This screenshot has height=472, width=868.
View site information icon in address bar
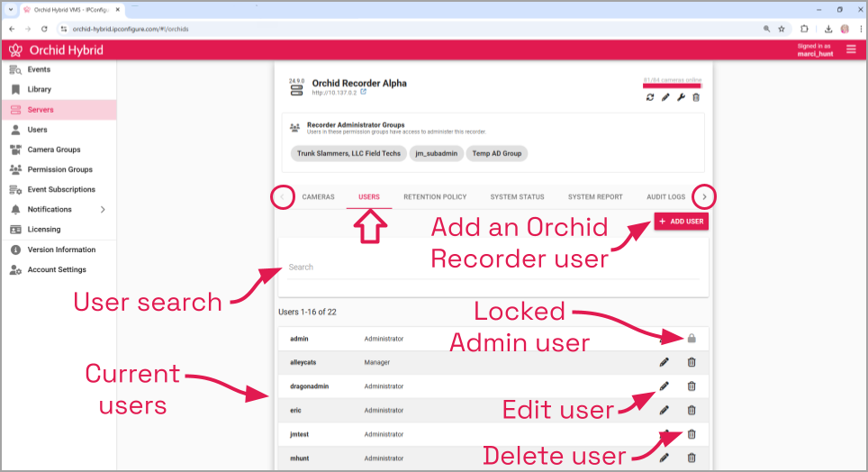(x=64, y=29)
